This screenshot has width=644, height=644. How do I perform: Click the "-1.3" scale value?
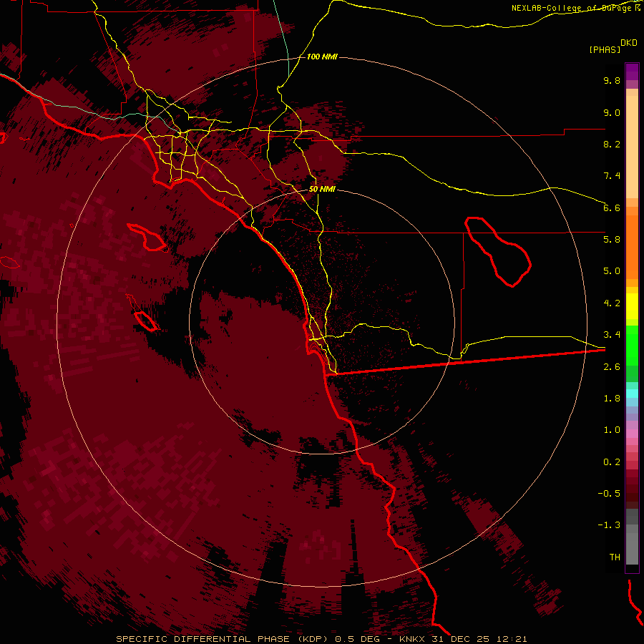tap(609, 525)
